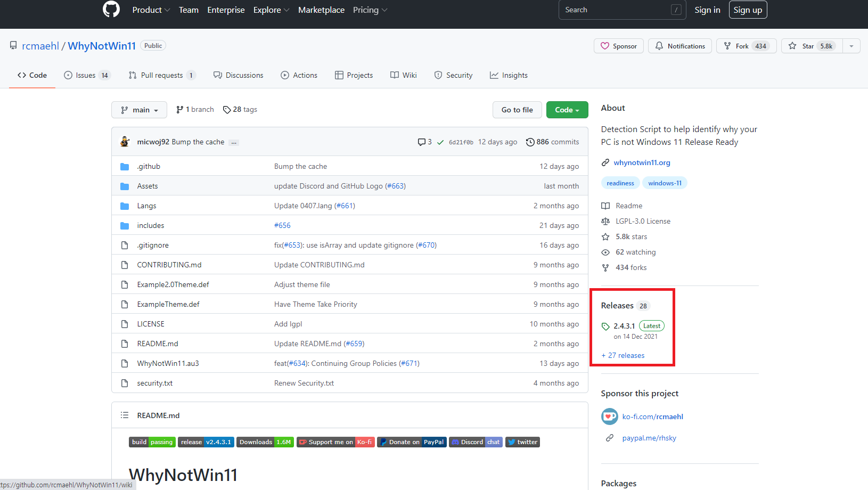Open the green Code dropdown button
This screenshot has width=868, height=490.
point(567,110)
